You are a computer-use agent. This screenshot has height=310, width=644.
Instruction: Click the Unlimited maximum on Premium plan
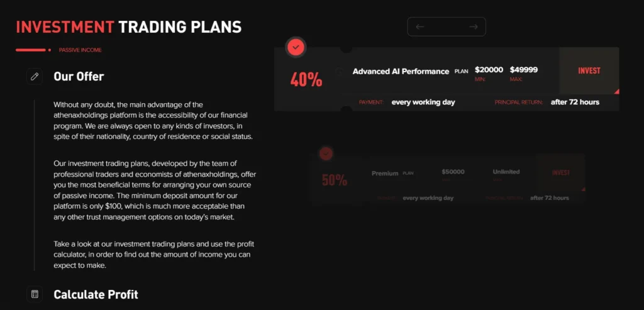(506, 172)
